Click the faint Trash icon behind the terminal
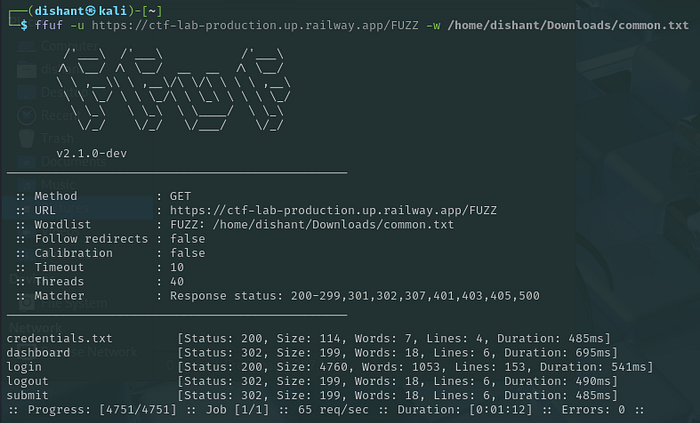The image size is (700, 423). pyautogui.click(x=27, y=138)
